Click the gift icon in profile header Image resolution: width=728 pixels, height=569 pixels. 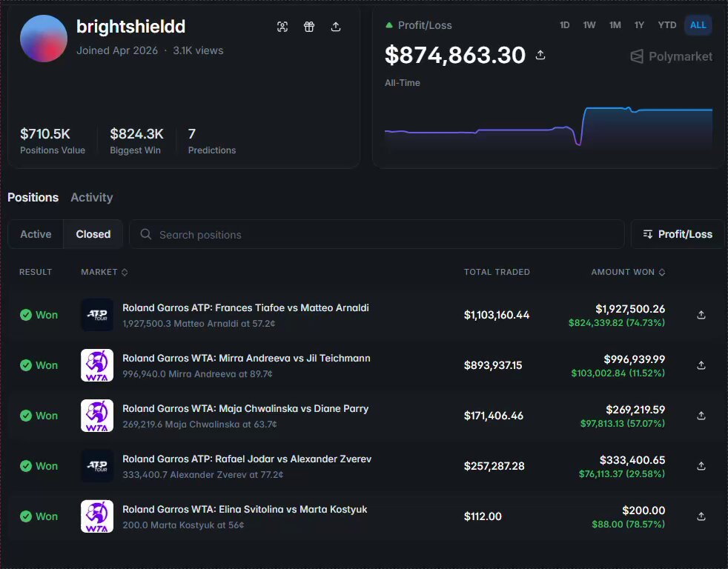pyautogui.click(x=309, y=27)
